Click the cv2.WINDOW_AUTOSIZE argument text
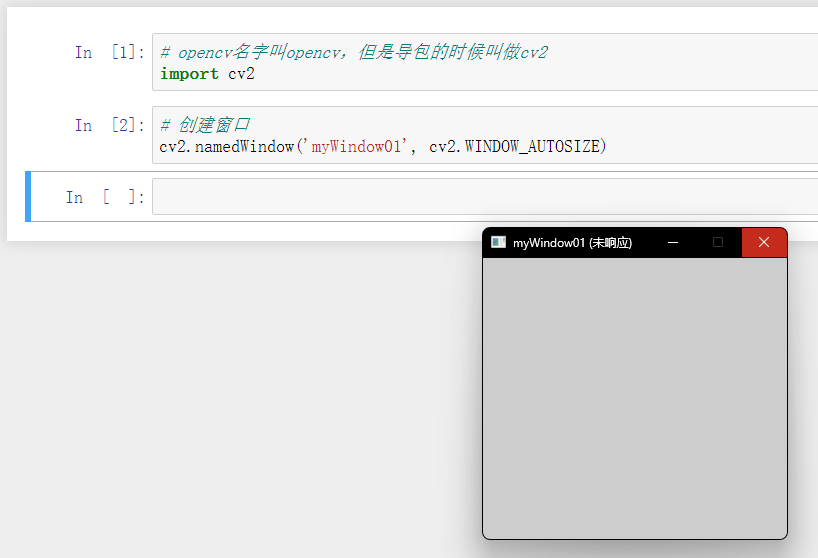 (x=514, y=147)
